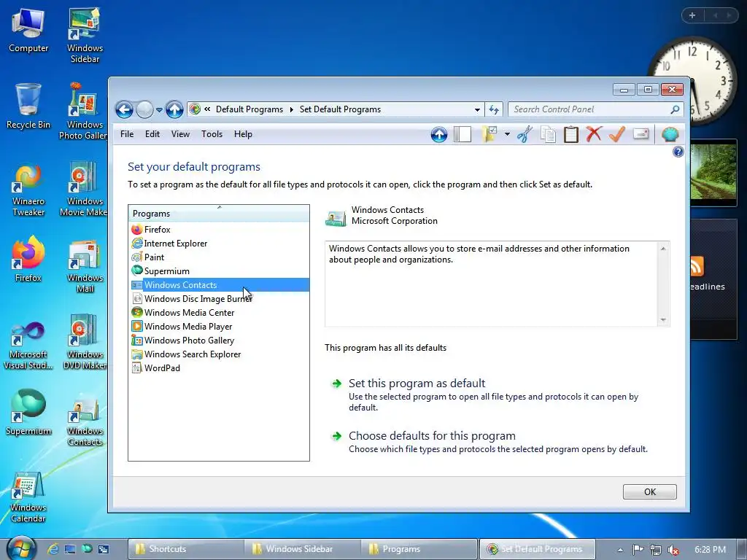The image size is (747, 560).
Task: Click the Supermium desktop shortcut
Action: [x=28, y=412]
